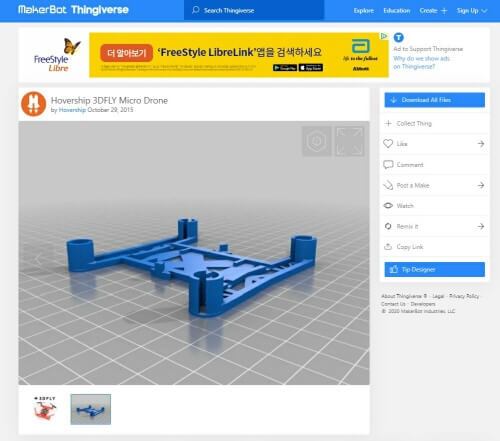Expand the Post a Make arrow
Viewport: 500px width, 441px height.
pyautogui.click(x=481, y=185)
